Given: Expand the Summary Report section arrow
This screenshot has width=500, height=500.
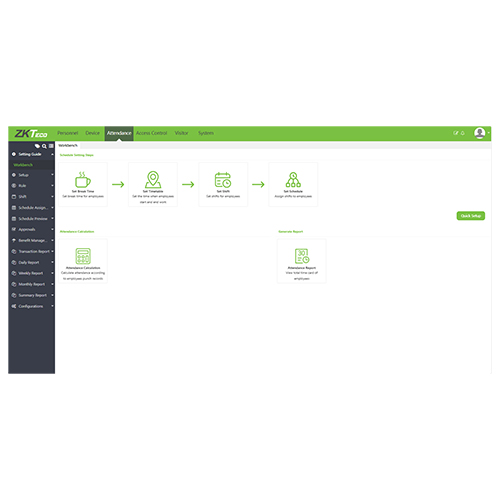Looking at the screenshot, I should [x=52, y=295].
